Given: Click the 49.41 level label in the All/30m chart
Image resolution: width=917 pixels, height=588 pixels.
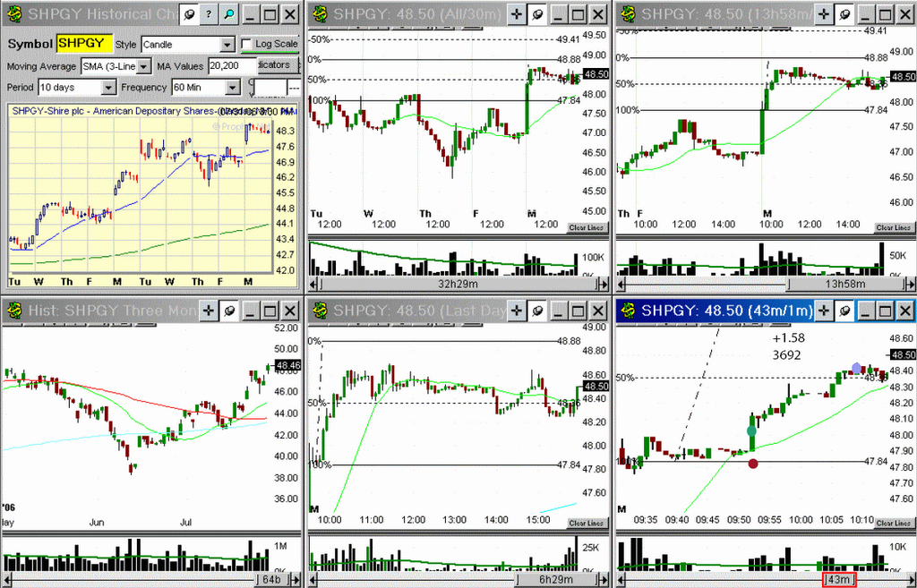Looking at the screenshot, I should pyautogui.click(x=568, y=39).
